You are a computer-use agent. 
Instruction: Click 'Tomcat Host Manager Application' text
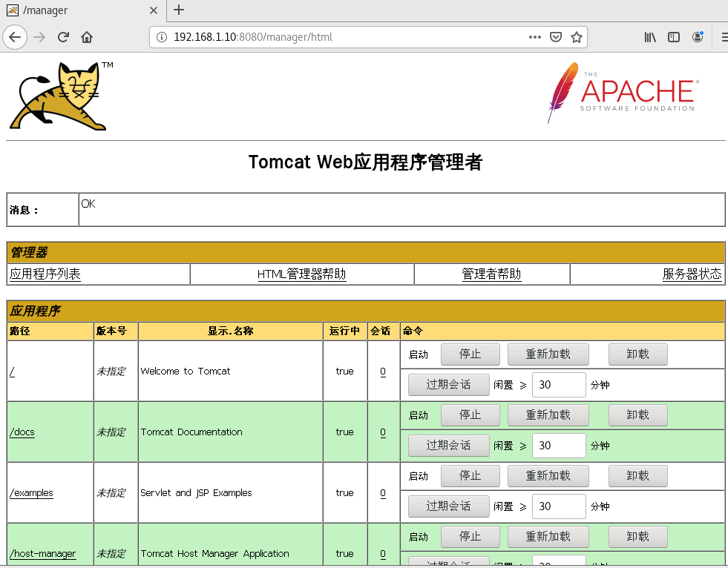[x=214, y=554]
